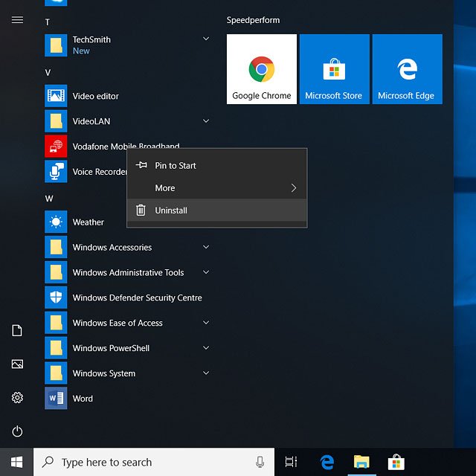Open Microsoft Edge from the taskbar
The width and height of the screenshot is (476, 476).
click(x=327, y=462)
